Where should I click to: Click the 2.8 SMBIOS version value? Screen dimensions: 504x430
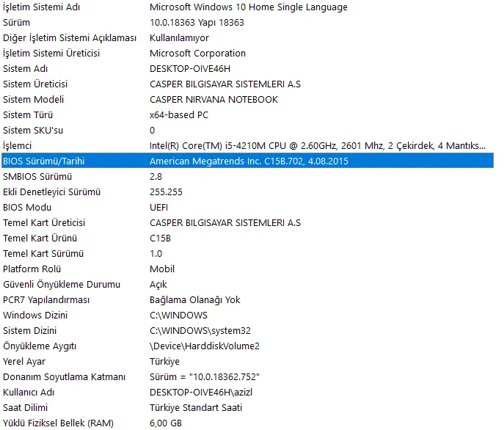click(x=156, y=177)
